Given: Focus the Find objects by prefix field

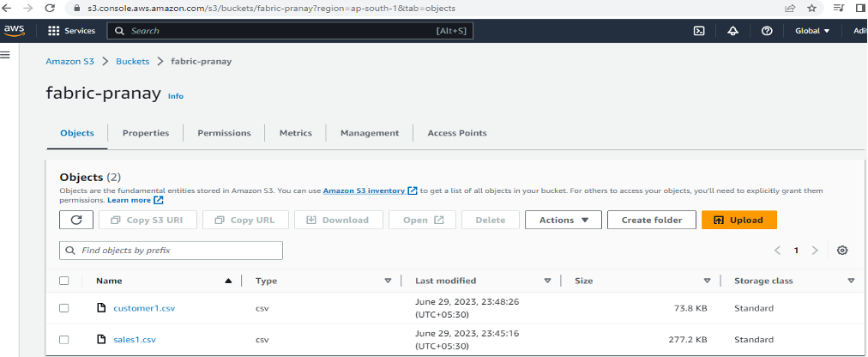Looking at the screenshot, I should click(171, 251).
